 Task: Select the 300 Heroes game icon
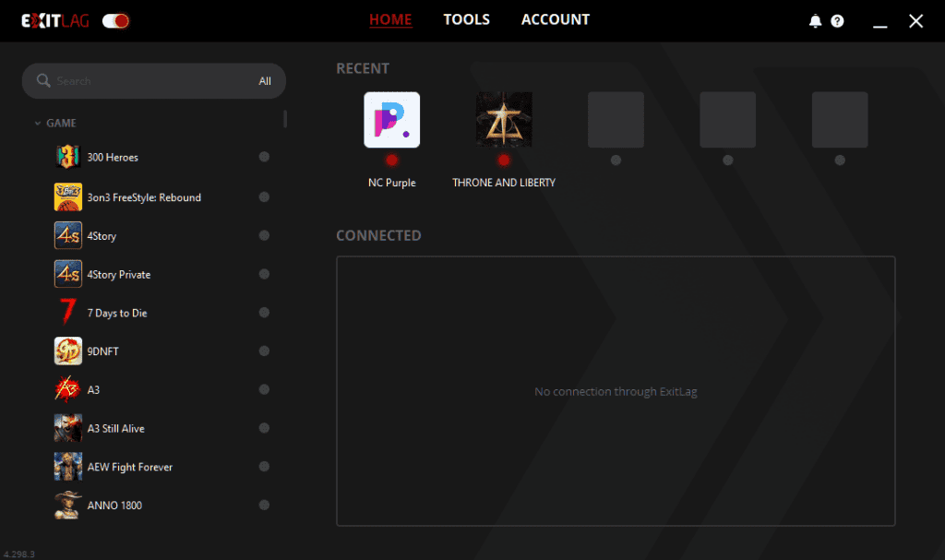pos(68,157)
